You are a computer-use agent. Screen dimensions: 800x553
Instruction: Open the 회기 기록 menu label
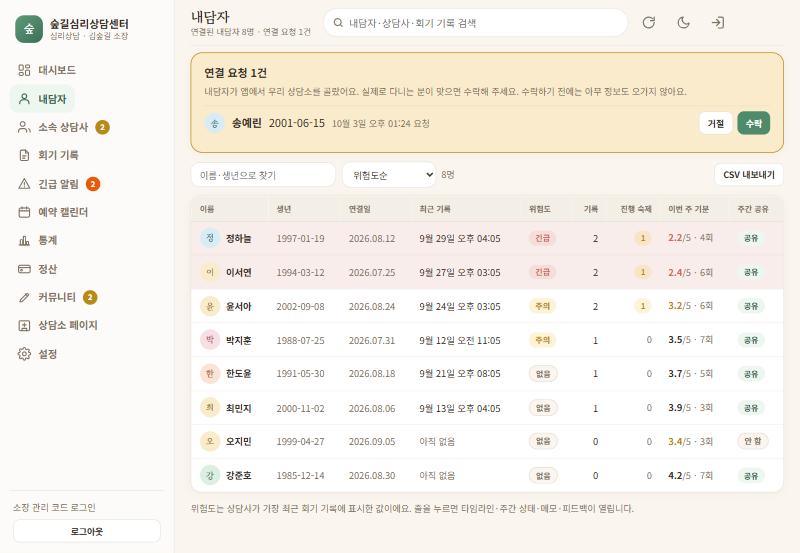point(58,155)
